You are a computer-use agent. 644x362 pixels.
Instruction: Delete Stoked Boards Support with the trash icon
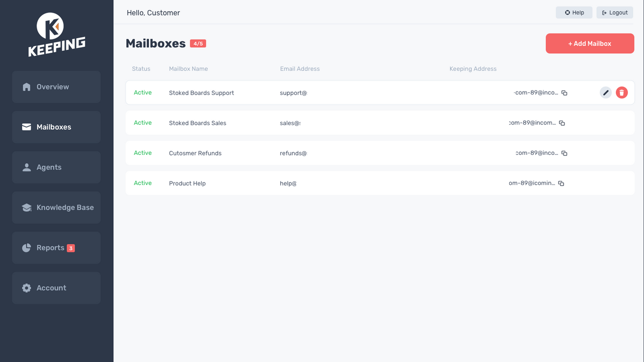pyautogui.click(x=621, y=93)
